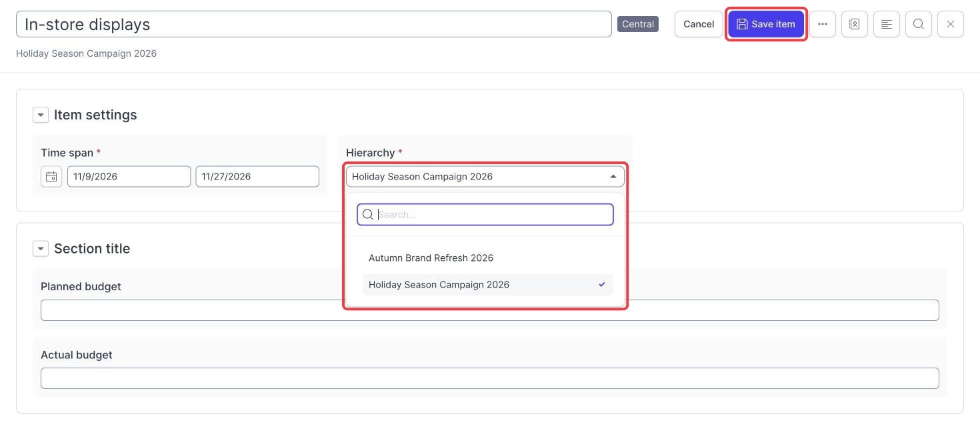Click the Holiday Season Campaign 2026 breadcrumb
Screen dimensions: 980x427
coord(87,53)
